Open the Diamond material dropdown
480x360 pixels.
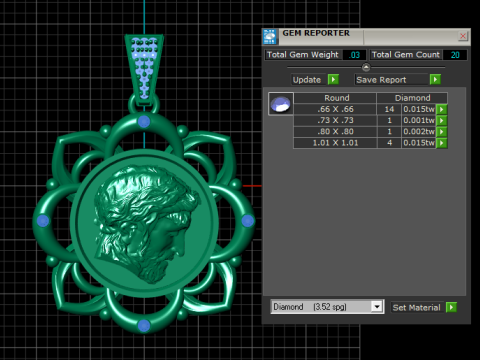[377, 307]
